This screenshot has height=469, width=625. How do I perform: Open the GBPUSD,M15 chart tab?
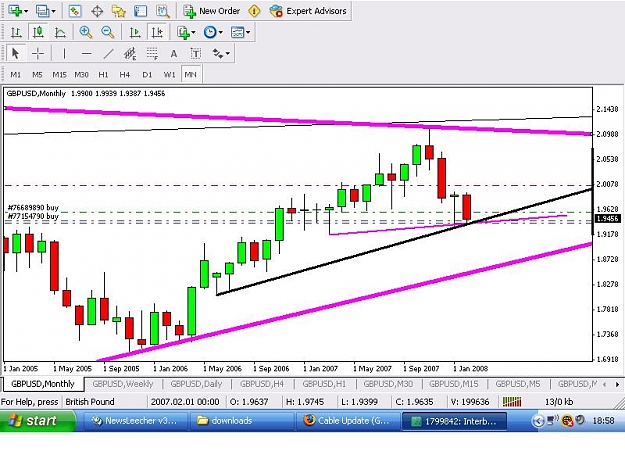point(454,384)
